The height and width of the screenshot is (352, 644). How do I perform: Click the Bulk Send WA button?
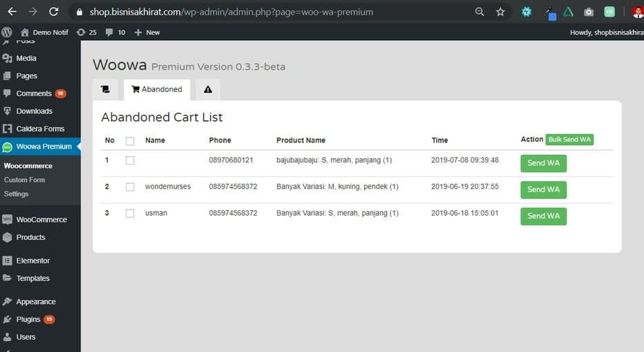[569, 140]
